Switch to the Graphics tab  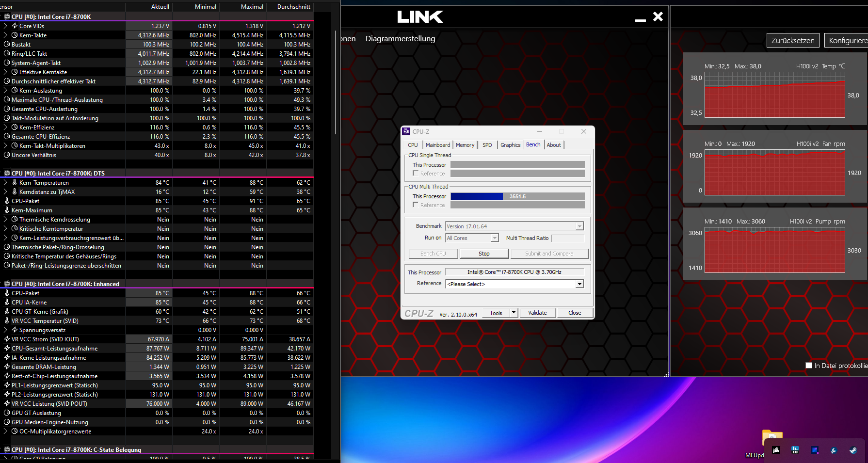tap(511, 145)
